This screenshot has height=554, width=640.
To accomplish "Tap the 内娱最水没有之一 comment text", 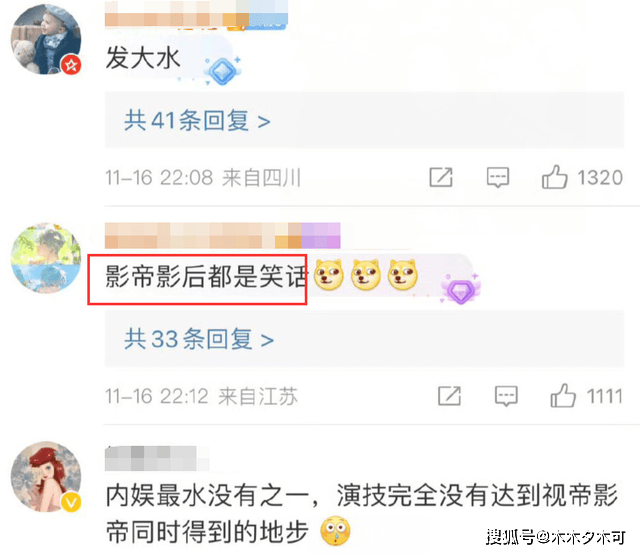I will (x=361, y=514).
